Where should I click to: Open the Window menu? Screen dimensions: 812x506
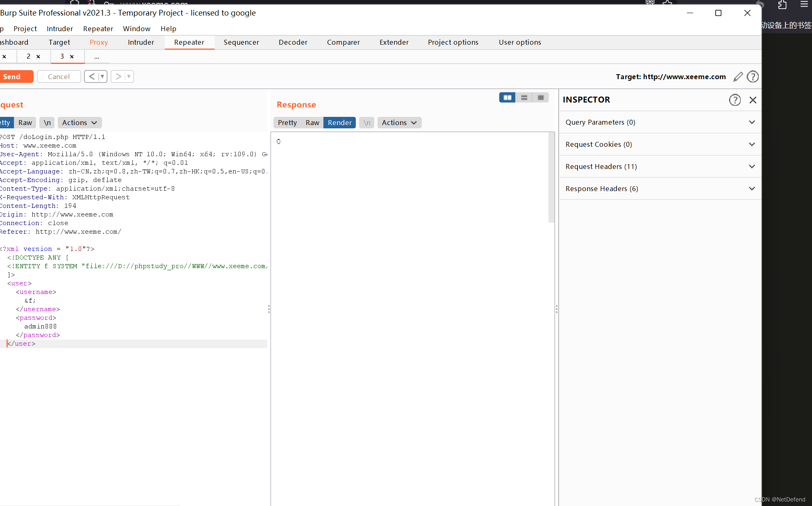coord(136,29)
